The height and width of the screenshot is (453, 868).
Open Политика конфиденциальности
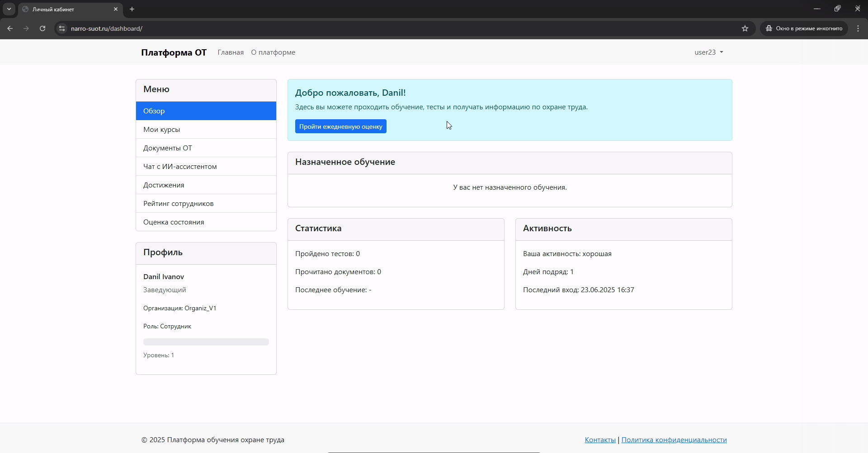(x=674, y=439)
